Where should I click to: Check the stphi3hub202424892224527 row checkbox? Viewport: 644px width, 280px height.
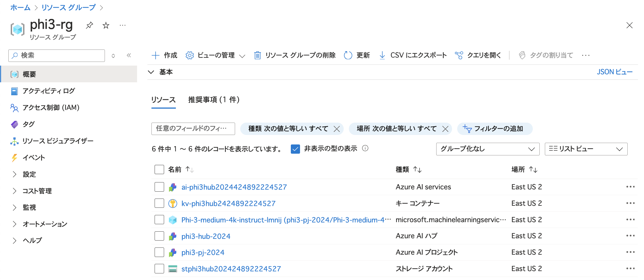pos(159,268)
